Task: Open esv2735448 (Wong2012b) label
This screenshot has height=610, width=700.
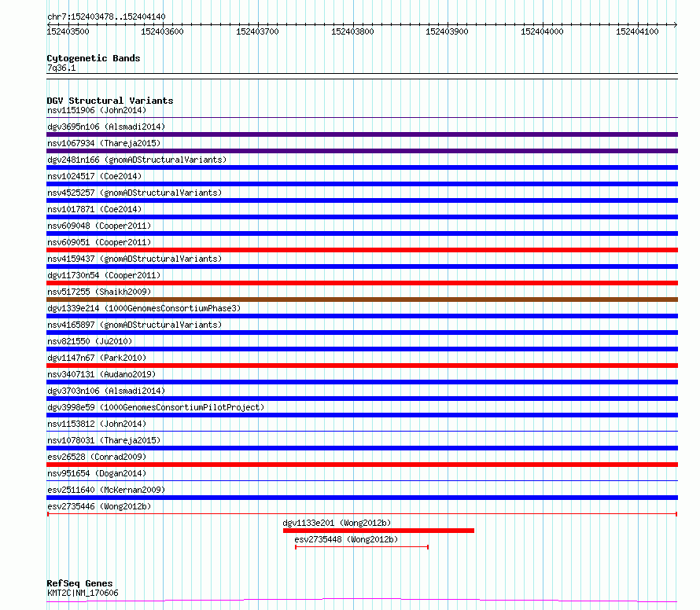Action: pos(346,539)
